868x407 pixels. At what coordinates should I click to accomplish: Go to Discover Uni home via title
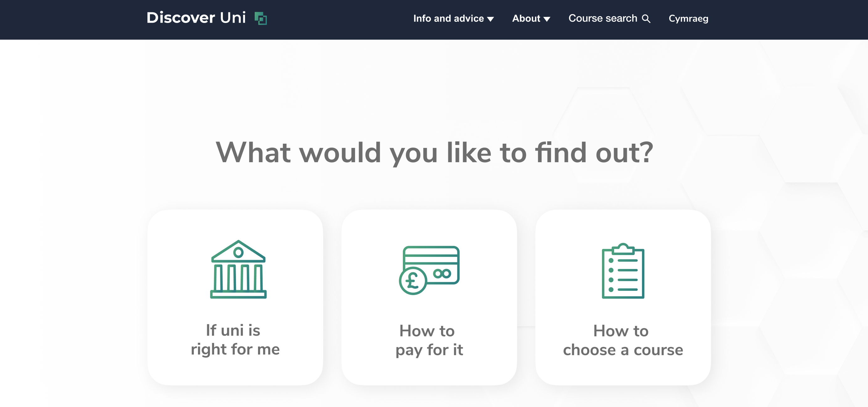coord(196,18)
